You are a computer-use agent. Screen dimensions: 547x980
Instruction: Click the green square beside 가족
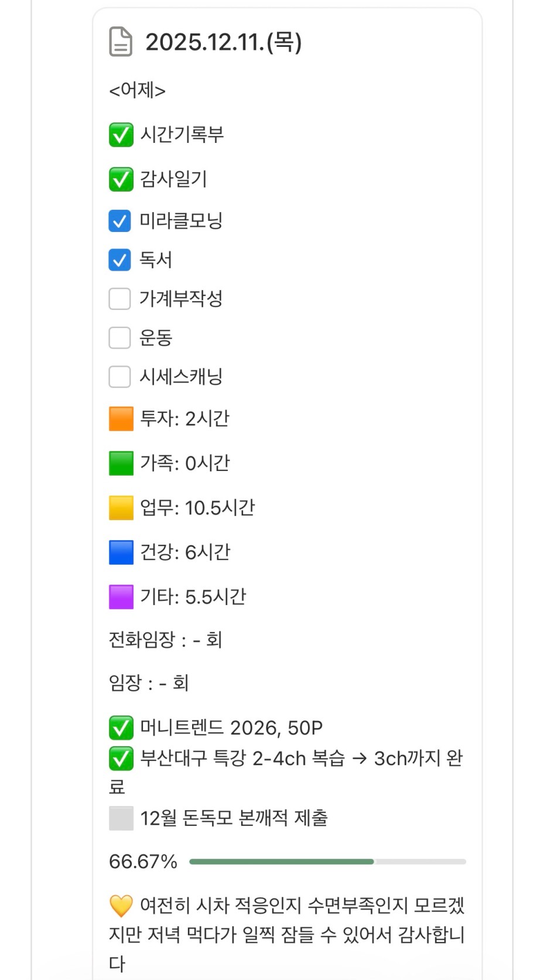point(121,463)
